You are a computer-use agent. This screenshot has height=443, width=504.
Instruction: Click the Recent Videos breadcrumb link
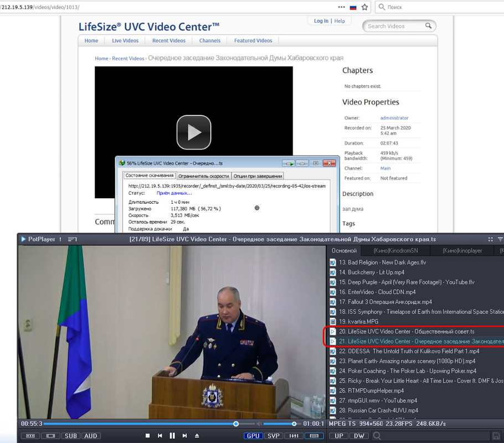coord(128,59)
